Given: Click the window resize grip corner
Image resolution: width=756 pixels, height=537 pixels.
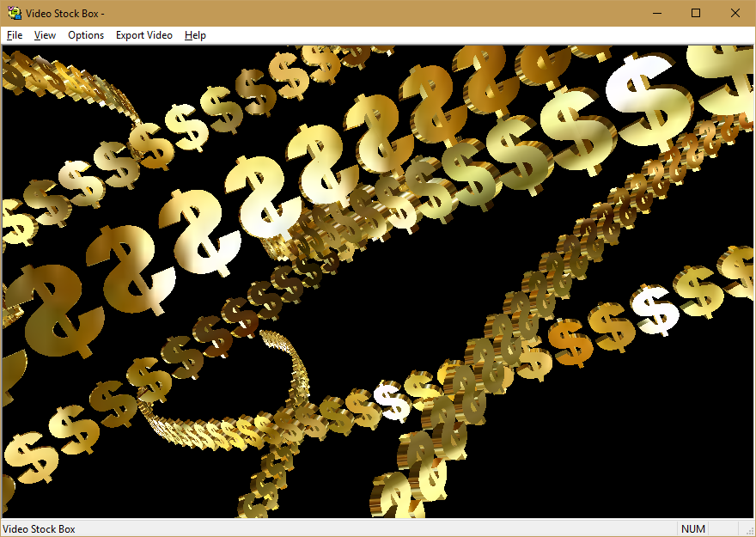Looking at the screenshot, I should pyautogui.click(x=749, y=530).
